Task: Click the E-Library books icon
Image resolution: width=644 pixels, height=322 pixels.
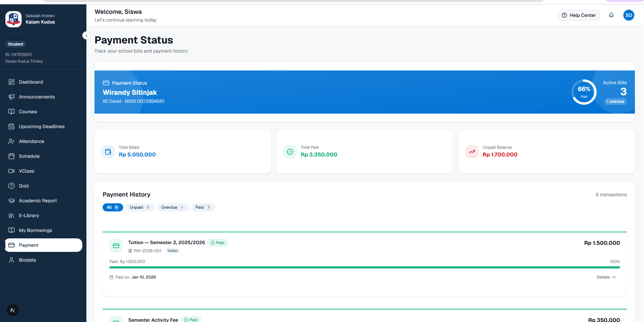Action: tap(11, 215)
